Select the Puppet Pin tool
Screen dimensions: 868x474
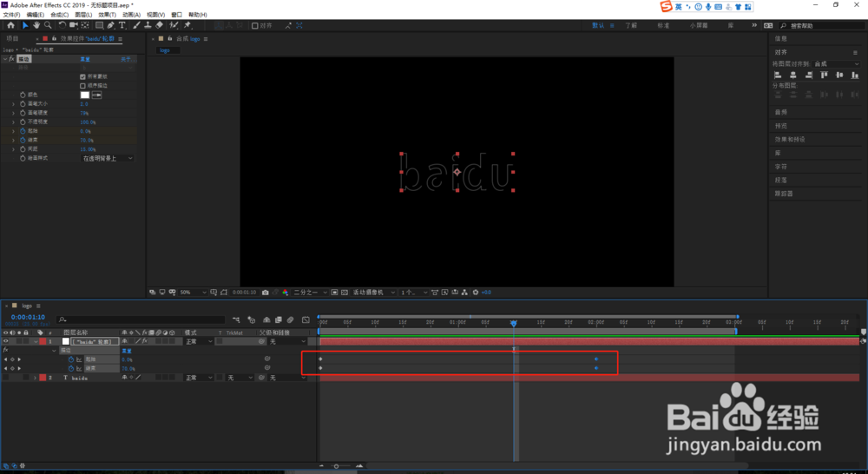[x=187, y=25]
